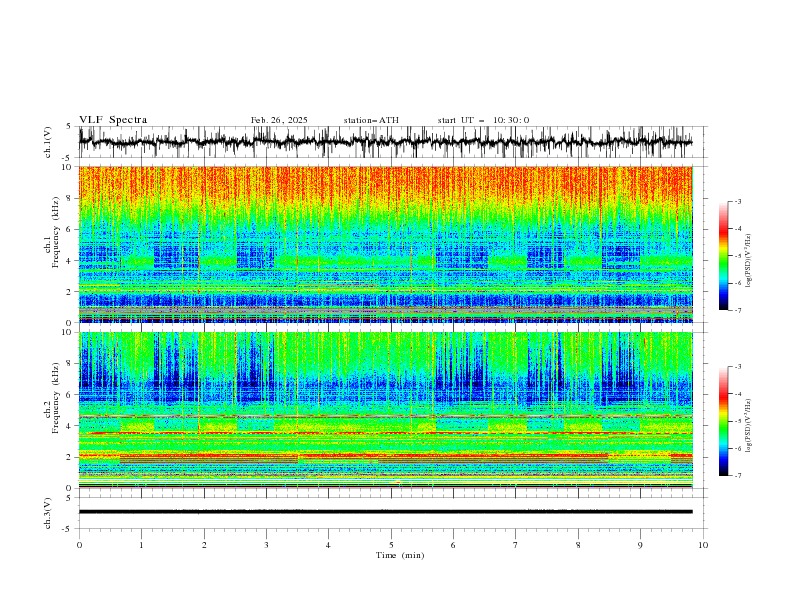
Task: Click the date 'Feb. 26, 2025'
Action: [279, 120]
